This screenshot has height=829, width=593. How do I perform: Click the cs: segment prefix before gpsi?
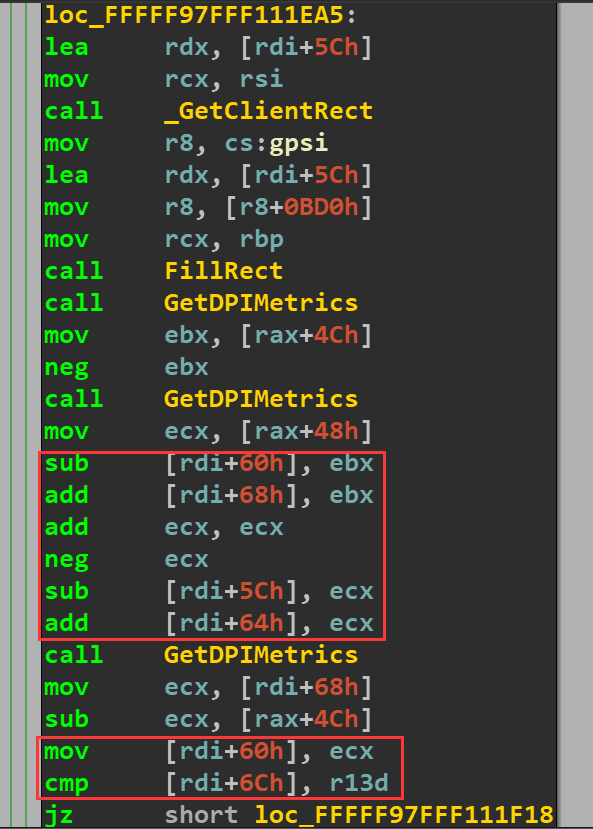click(x=246, y=143)
